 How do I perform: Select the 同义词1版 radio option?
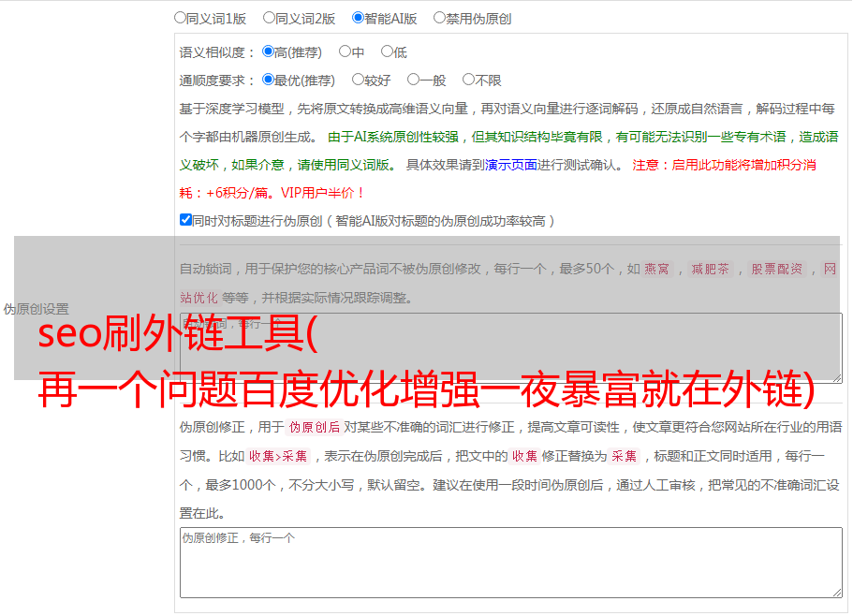180,18
